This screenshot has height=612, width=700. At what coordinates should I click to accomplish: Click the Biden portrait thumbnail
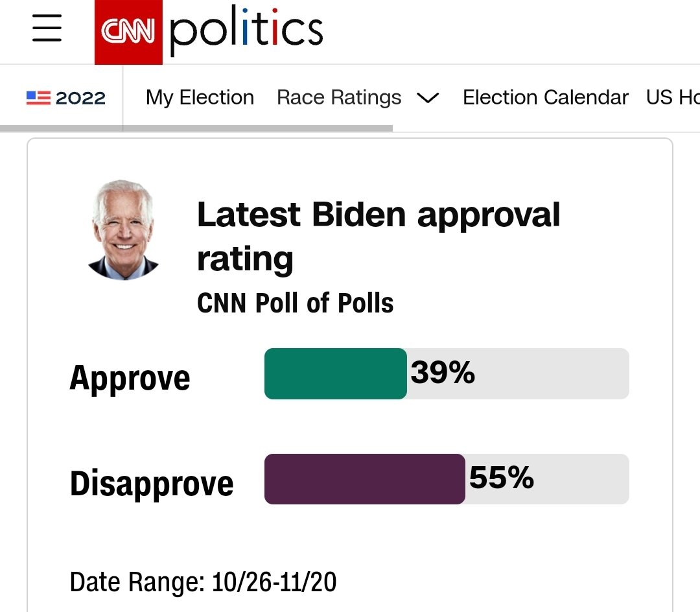tap(123, 230)
